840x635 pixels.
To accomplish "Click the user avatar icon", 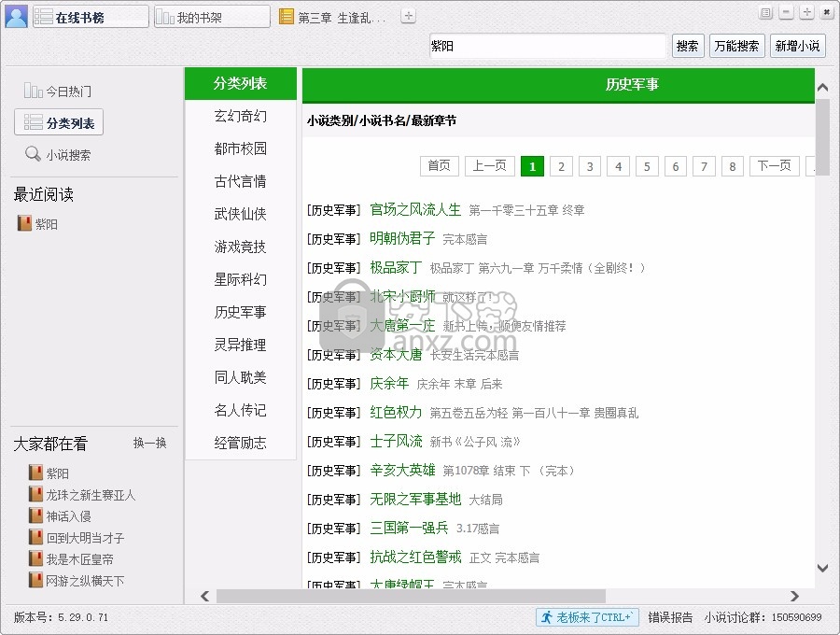I will tap(16, 17).
